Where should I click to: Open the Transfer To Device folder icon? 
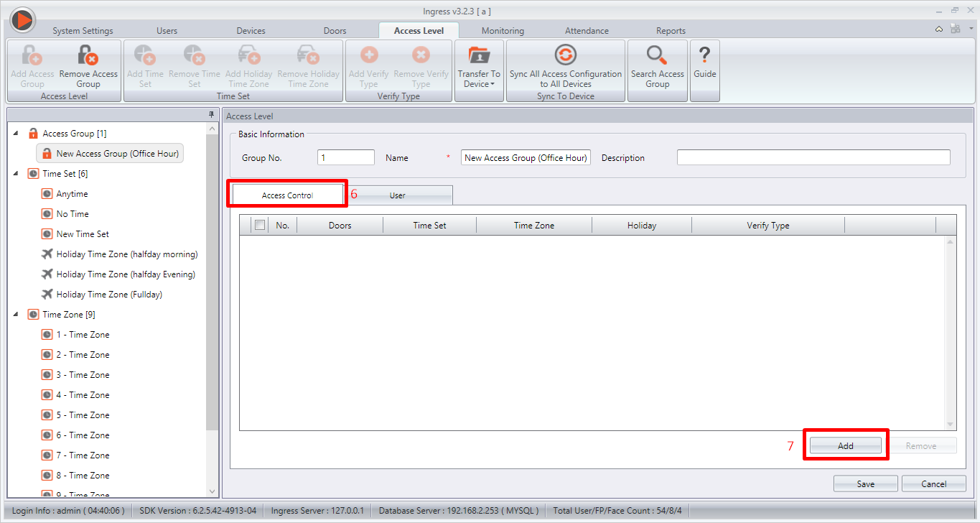(478, 55)
